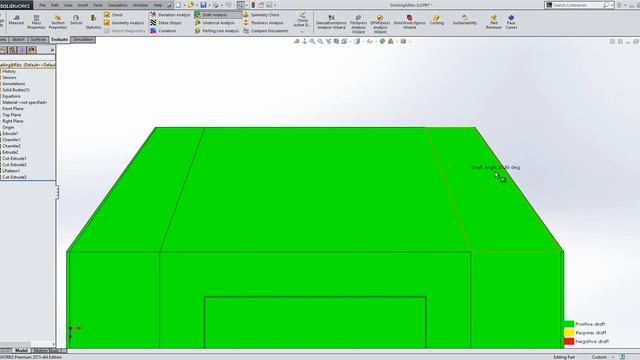
Task: Click the yellow Requires draft swatch
Action: tap(569, 333)
